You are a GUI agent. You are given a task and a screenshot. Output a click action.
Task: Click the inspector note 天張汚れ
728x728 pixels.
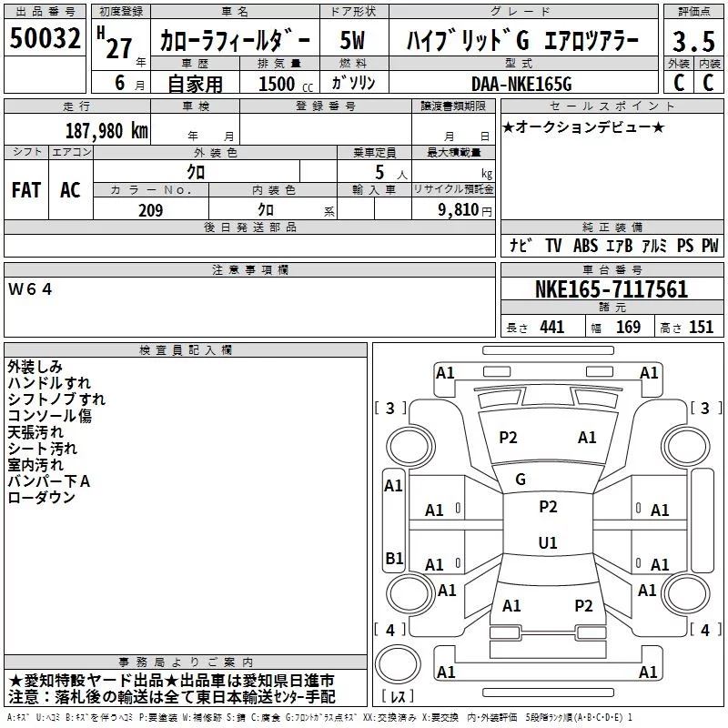tap(35, 432)
